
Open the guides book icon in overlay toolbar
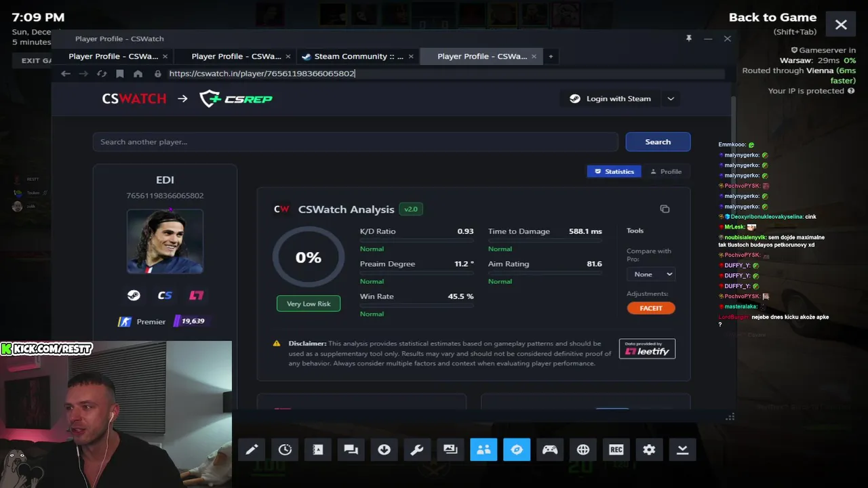coord(318,449)
